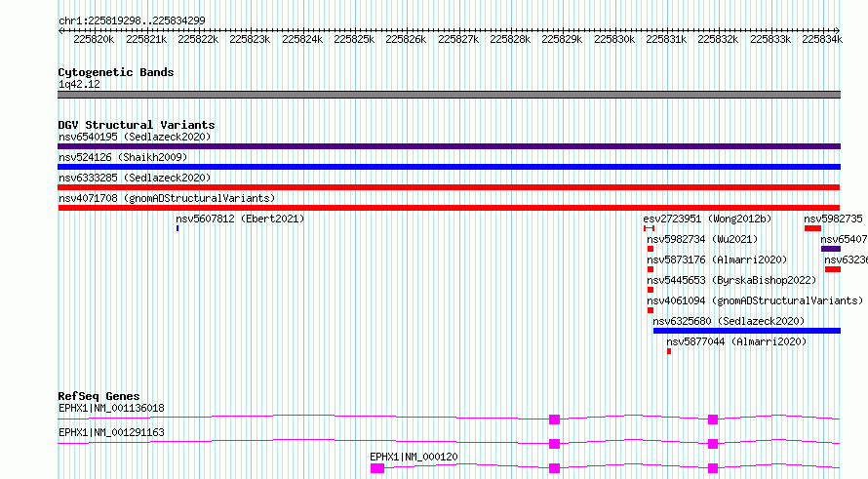868x479 pixels.
Task: Click the nsv5607812 (Ebert2021) blue marker
Action: [178, 228]
